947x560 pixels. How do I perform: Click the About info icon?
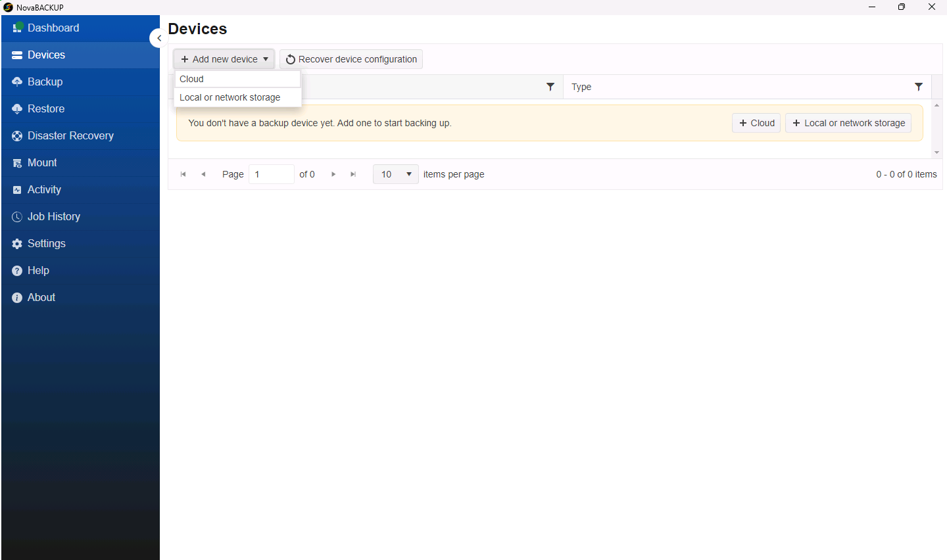[x=17, y=298]
